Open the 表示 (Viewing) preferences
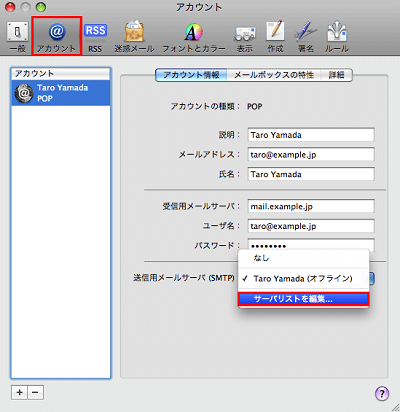The image size is (400, 412). pos(245,38)
